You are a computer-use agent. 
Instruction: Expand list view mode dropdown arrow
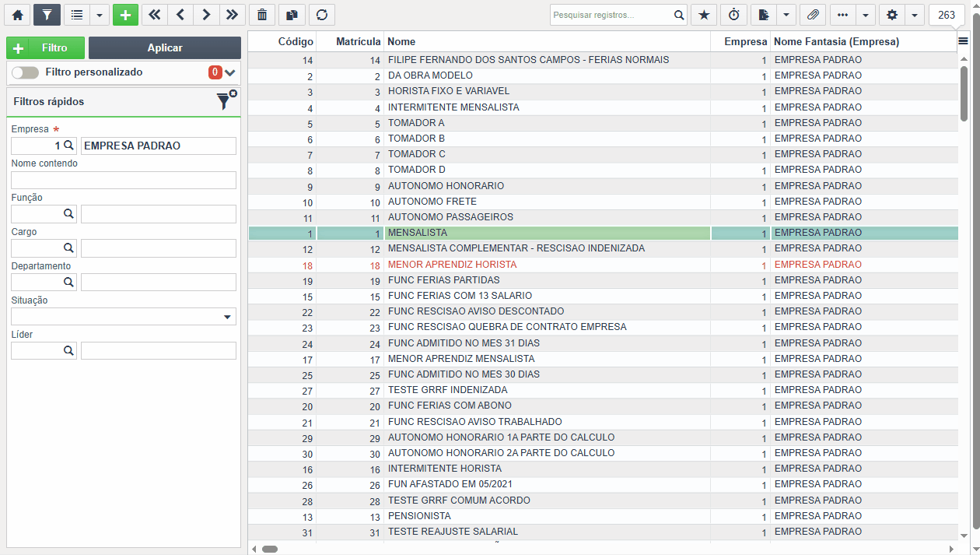[100, 15]
